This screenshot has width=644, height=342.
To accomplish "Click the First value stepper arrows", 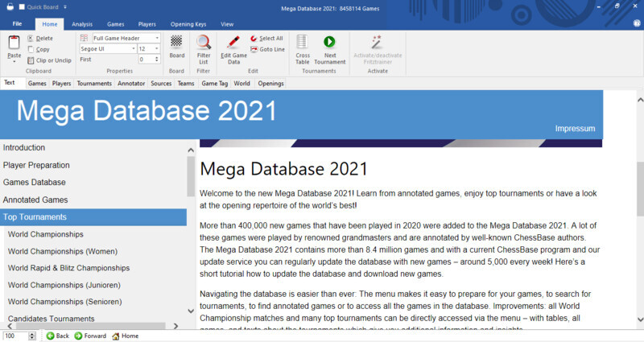I will (156, 60).
